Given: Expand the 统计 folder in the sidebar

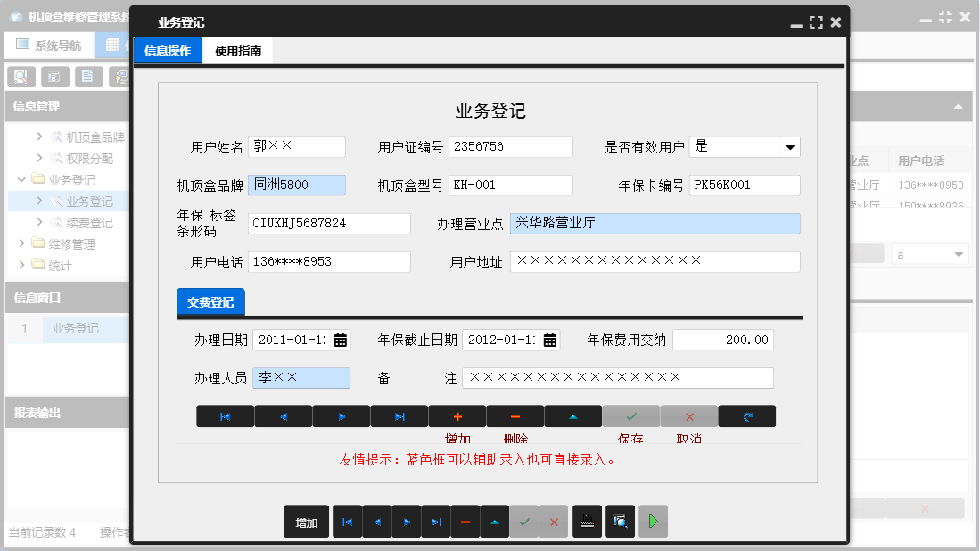Looking at the screenshot, I should click(59, 263).
